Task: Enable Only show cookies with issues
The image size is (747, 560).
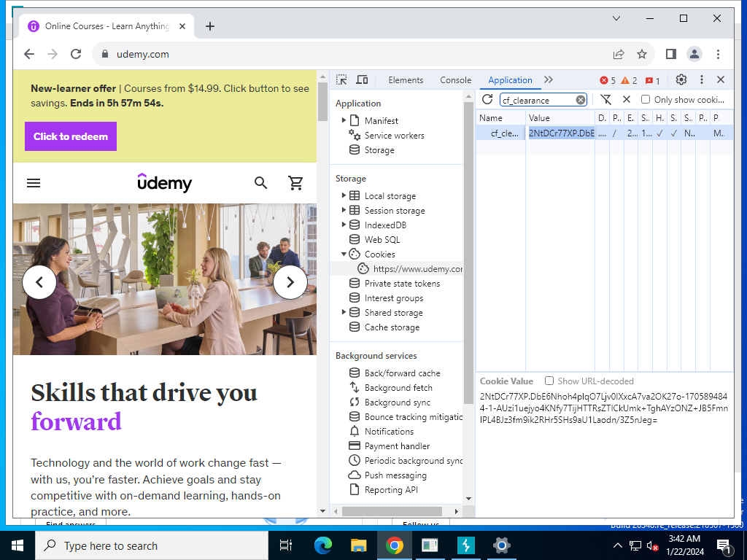Action: (646, 99)
